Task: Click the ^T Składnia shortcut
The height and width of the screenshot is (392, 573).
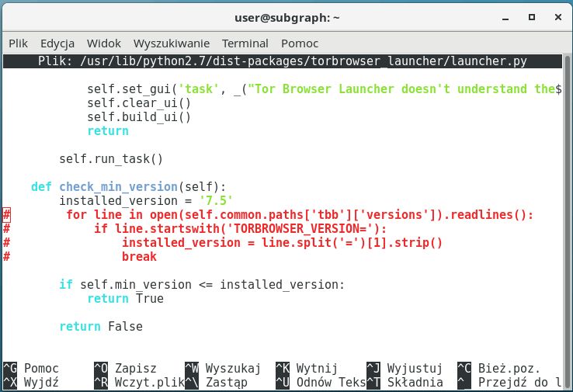Action: click(x=405, y=383)
